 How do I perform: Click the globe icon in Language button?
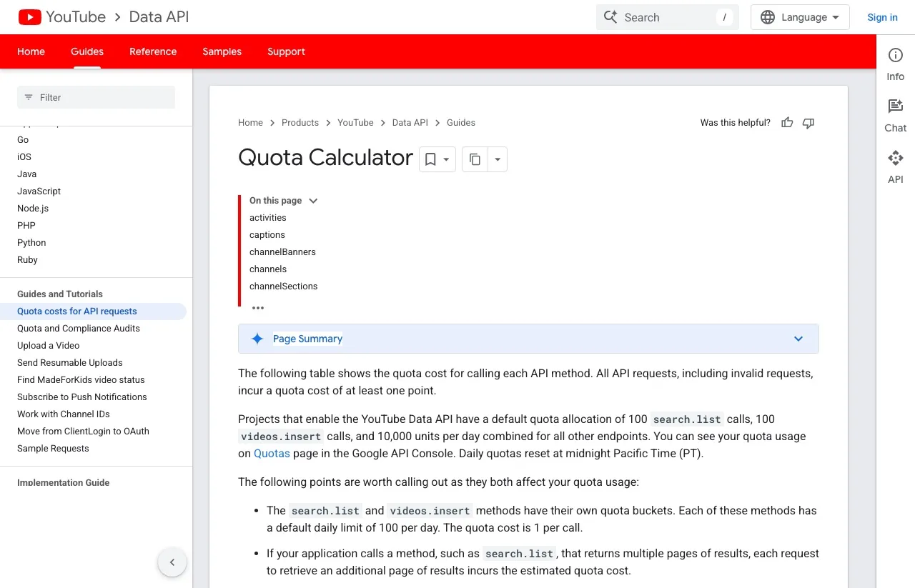point(768,17)
